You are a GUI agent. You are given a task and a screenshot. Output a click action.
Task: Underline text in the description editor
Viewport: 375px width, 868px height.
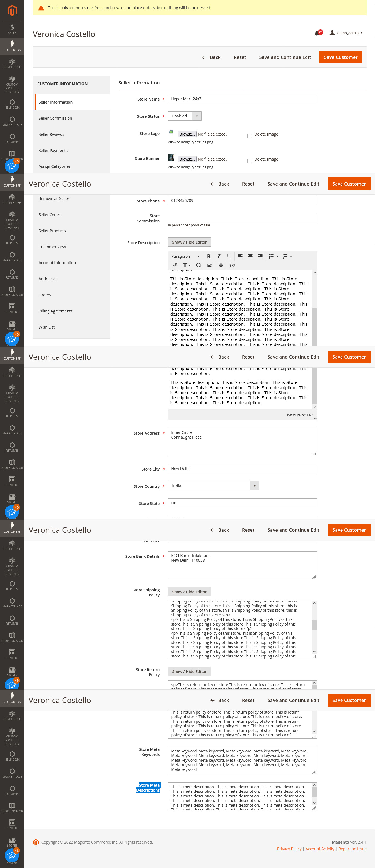(229, 256)
